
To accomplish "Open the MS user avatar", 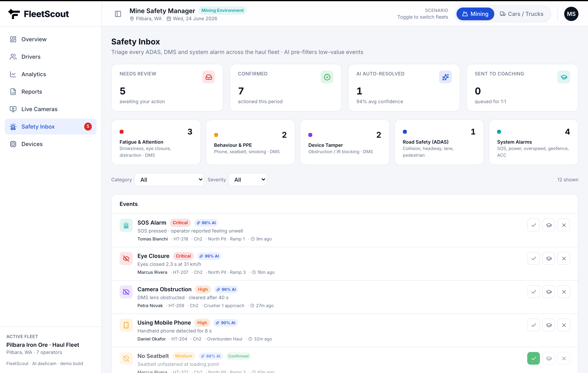I will (x=571, y=14).
